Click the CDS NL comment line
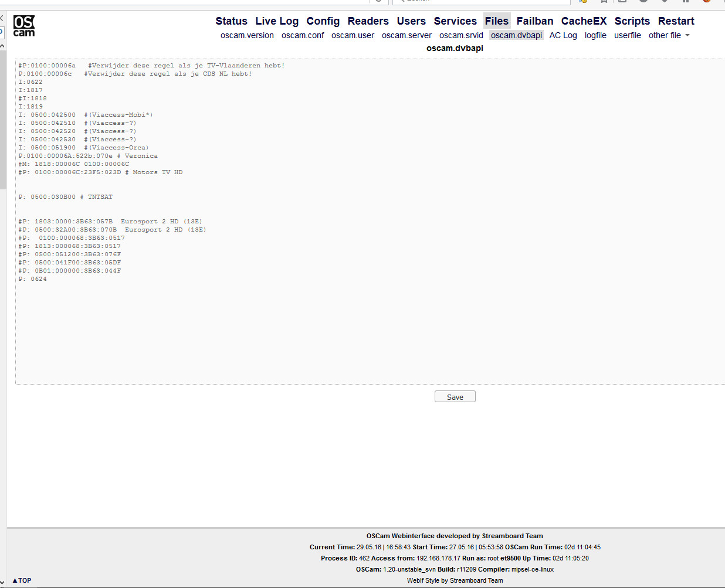This screenshot has width=725, height=588. click(x=135, y=74)
